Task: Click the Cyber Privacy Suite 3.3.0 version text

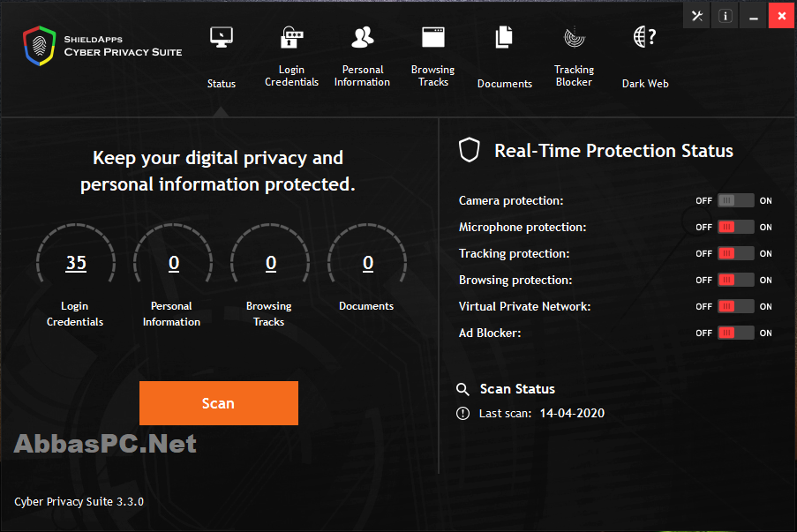Action: point(79,501)
